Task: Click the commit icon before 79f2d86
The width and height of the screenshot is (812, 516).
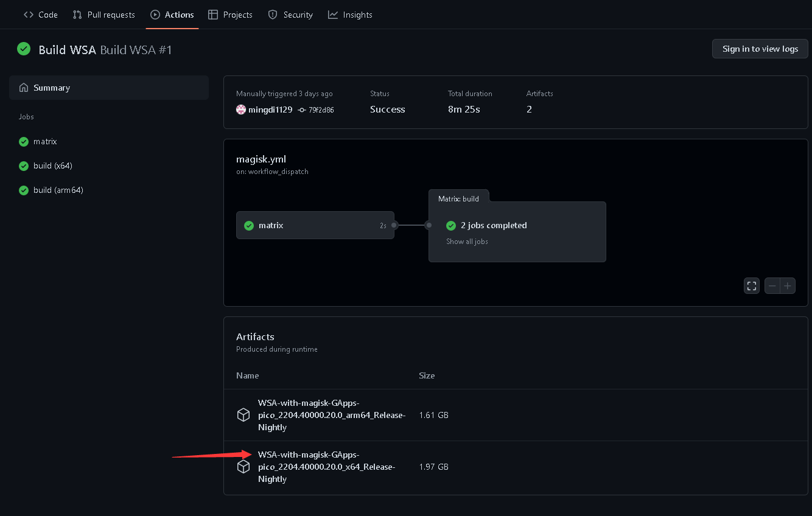Action: (x=302, y=110)
